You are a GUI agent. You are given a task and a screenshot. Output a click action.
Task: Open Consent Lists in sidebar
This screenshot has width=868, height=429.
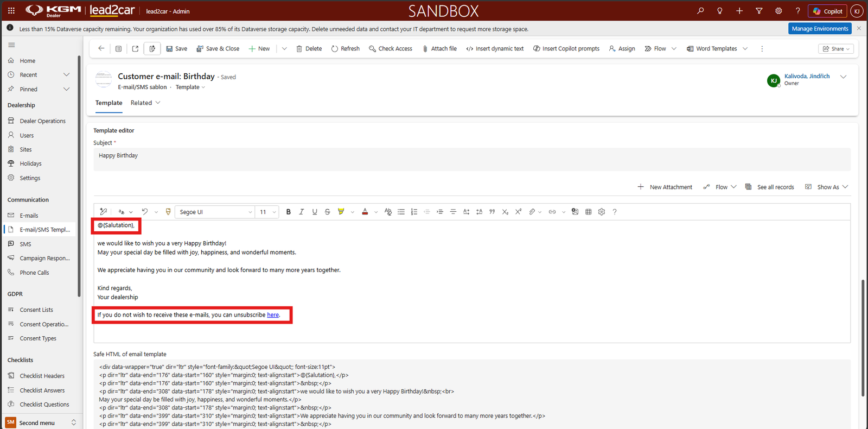[36, 310]
